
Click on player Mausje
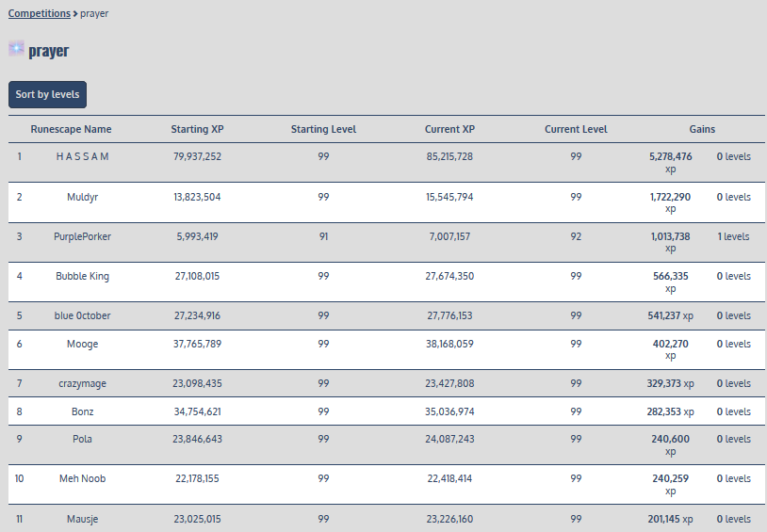click(x=83, y=518)
